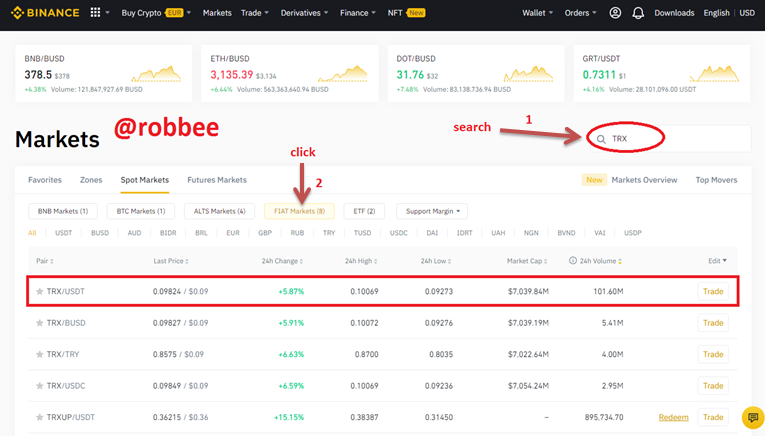Sort table by Last Price column
This screenshot has height=437, width=765.
(171, 261)
